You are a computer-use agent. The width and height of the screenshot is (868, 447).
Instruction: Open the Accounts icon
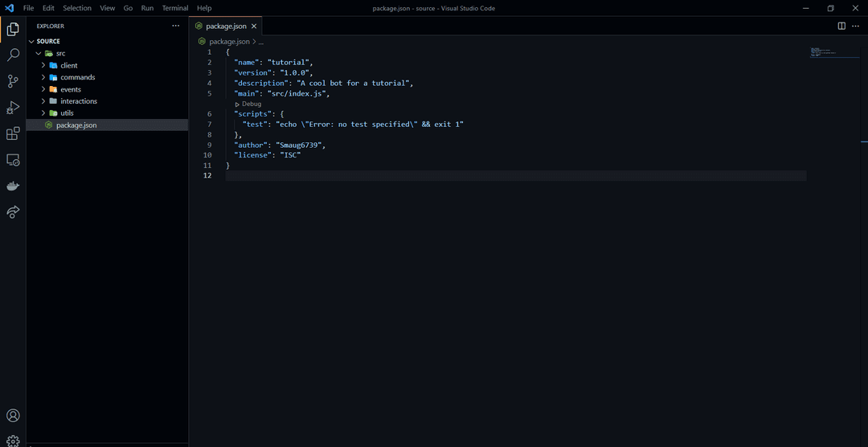coord(13,416)
